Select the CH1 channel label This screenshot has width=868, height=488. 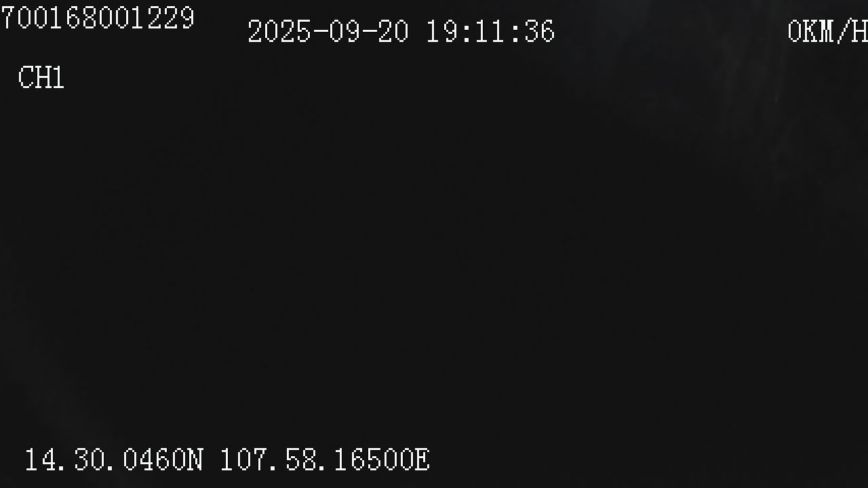tap(41, 78)
